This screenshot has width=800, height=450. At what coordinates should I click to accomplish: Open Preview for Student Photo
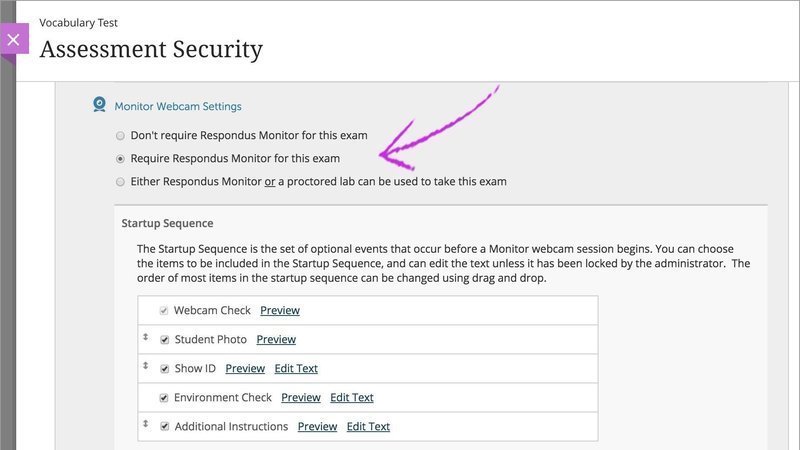(x=276, y=339)
